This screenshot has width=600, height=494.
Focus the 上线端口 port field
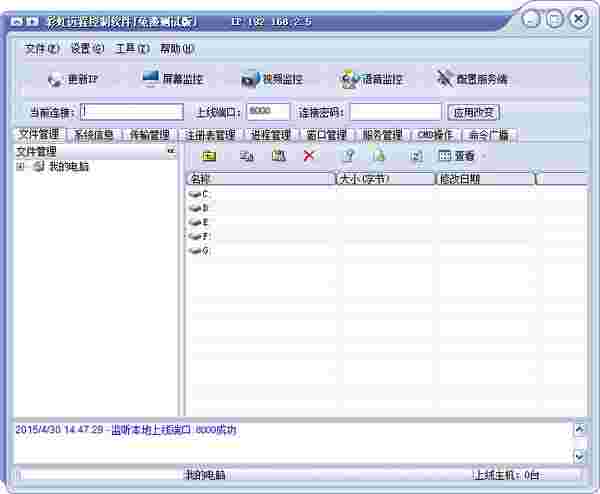click(268, 112)
